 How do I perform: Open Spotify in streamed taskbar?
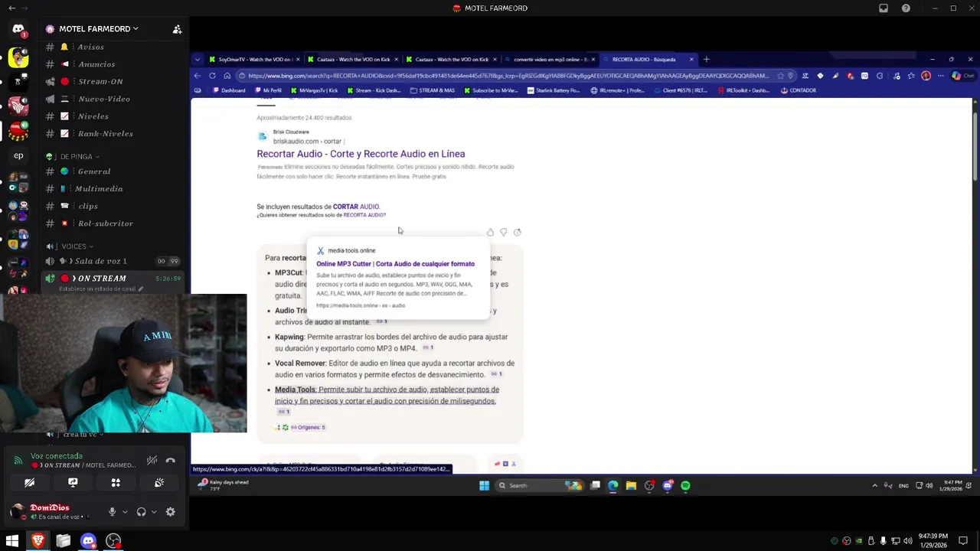click(685, 485)
